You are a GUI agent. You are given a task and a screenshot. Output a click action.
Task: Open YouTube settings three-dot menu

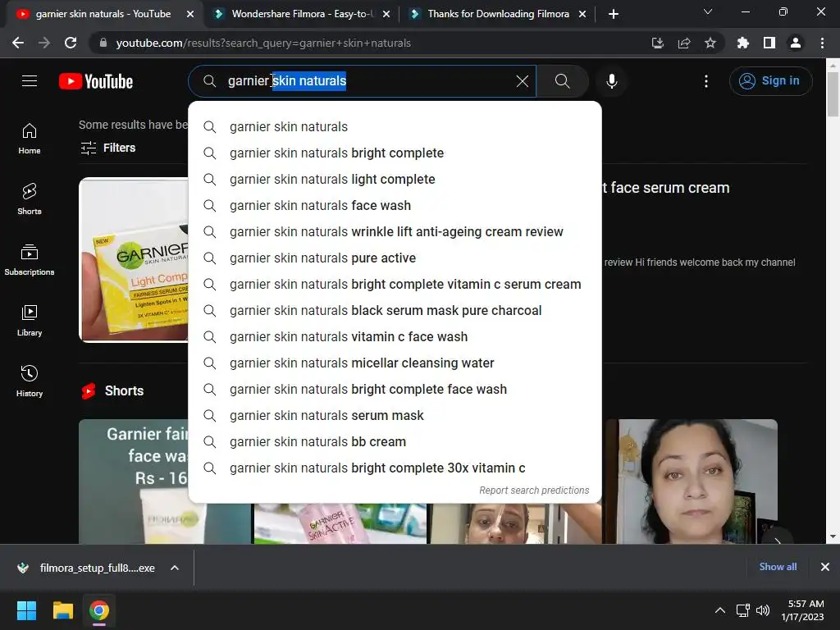[x=706, y=81]
